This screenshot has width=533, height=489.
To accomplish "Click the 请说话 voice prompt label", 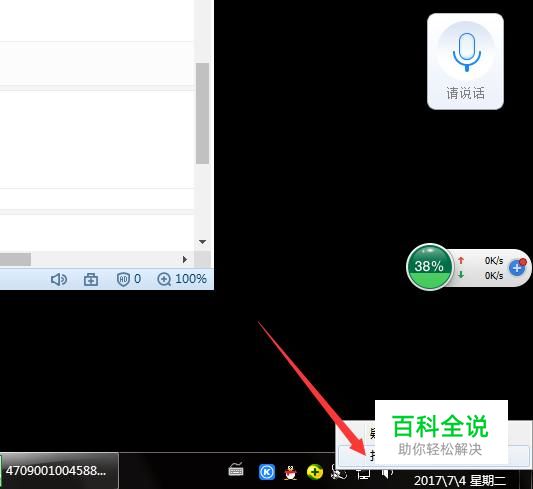I will click(465, 93).
